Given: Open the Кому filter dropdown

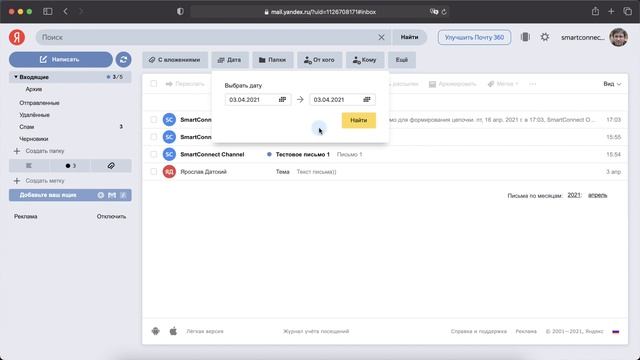Looking at the screenshot, I should 365,60.
